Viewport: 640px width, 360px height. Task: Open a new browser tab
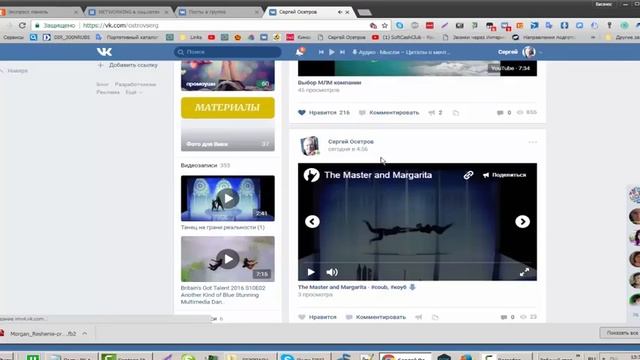(364, 12)
